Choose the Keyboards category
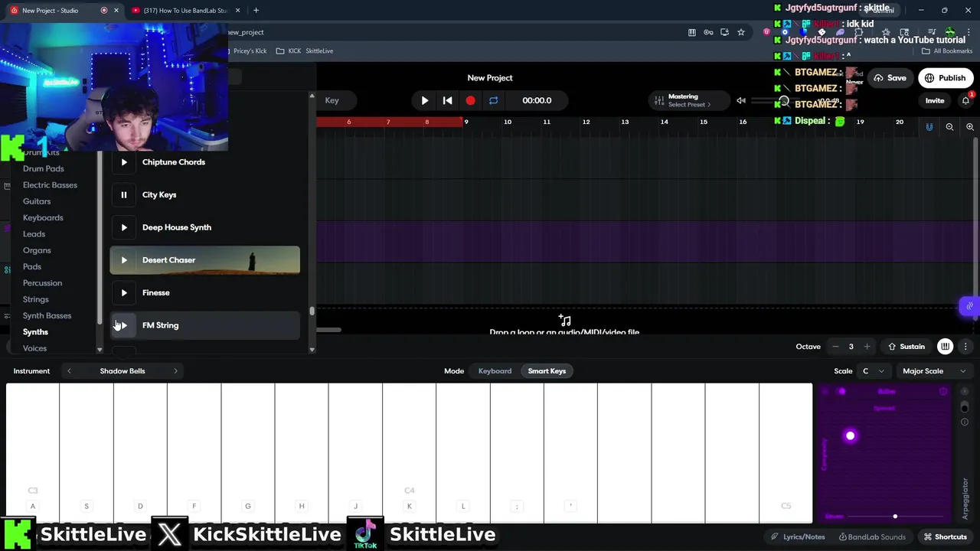The width and height of the screenshot is (980, 551). click(43, 218)
